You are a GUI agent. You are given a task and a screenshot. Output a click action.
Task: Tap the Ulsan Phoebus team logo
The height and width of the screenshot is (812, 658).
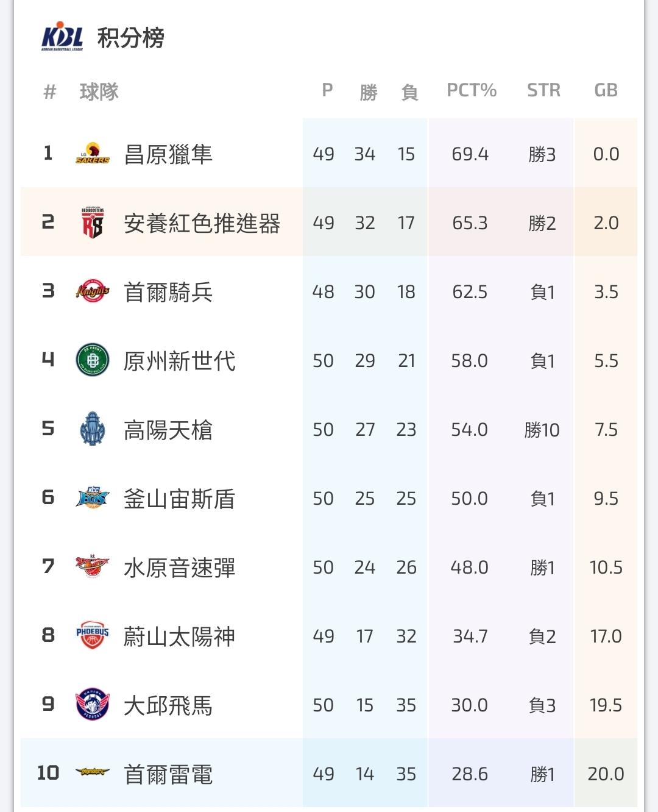pyautogui.click(x=93, y=636)
